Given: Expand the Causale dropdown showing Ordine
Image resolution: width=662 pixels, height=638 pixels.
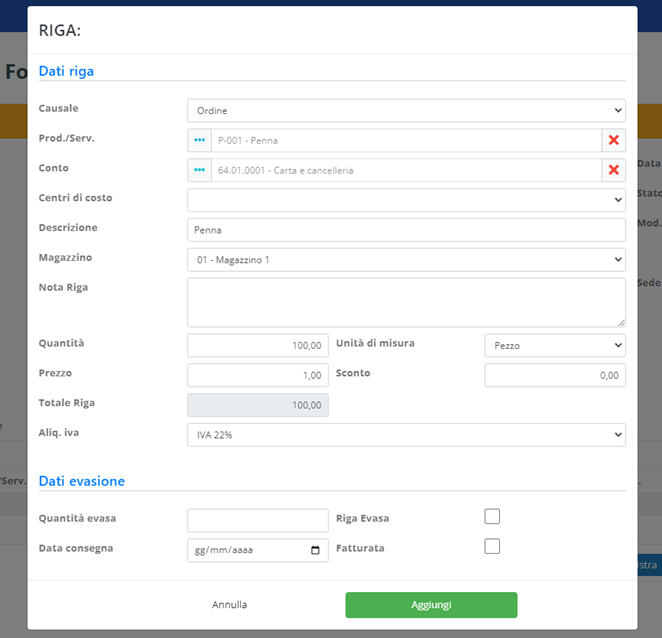Looking at the screenshot, I should (x=406, y=110).
